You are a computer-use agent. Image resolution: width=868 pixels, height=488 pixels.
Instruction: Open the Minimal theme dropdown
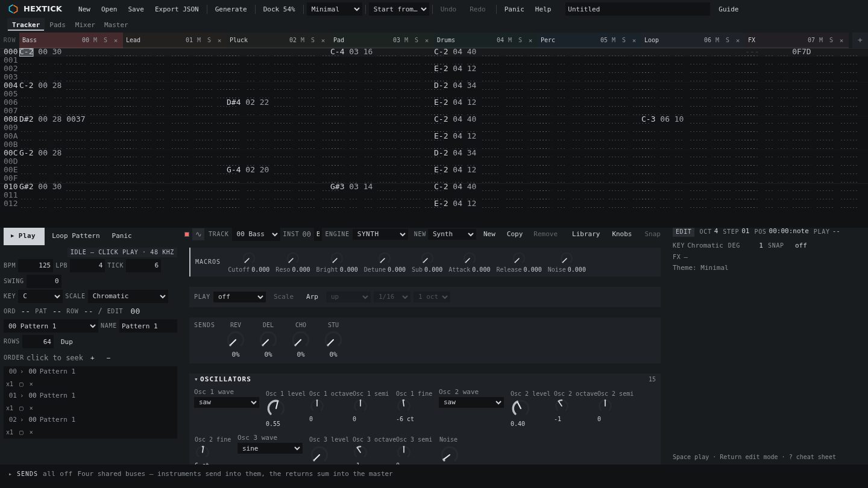coord(335,9)
